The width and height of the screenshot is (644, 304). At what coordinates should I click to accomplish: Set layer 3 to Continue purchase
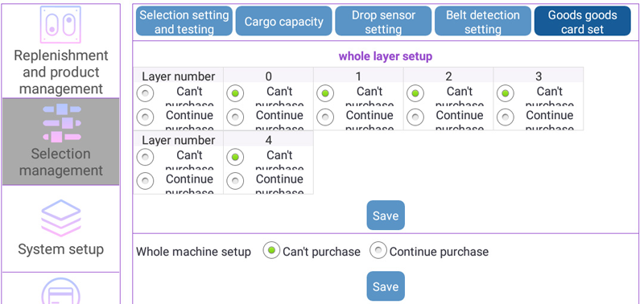(506, 117)
